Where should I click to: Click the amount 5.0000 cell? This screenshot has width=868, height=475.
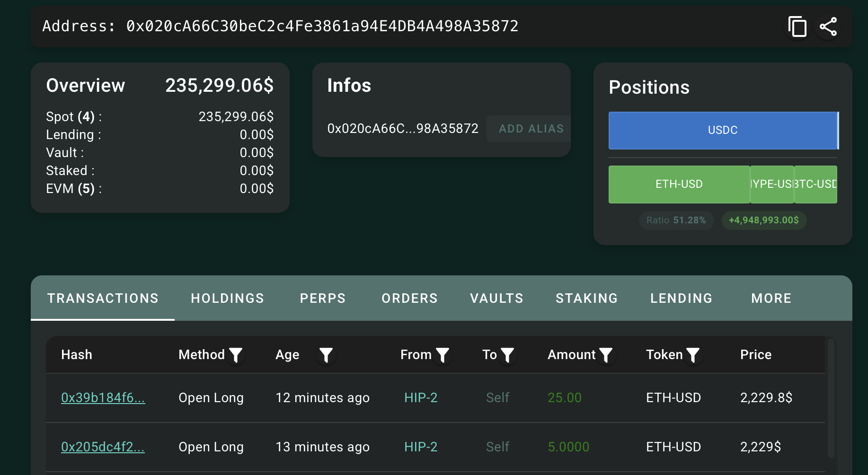pyautogui.click(x=568, y=447)
